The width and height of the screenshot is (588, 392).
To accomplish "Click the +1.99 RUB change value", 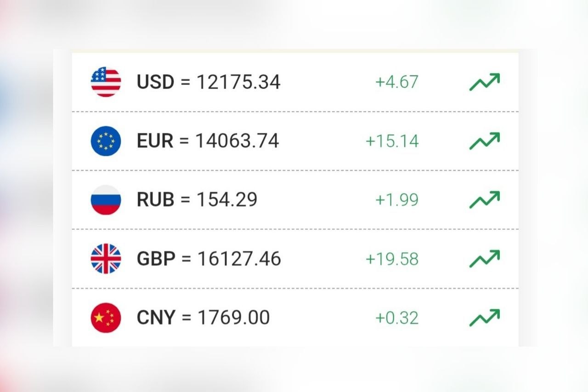I will pyautogui.click(x=397, y=200).
